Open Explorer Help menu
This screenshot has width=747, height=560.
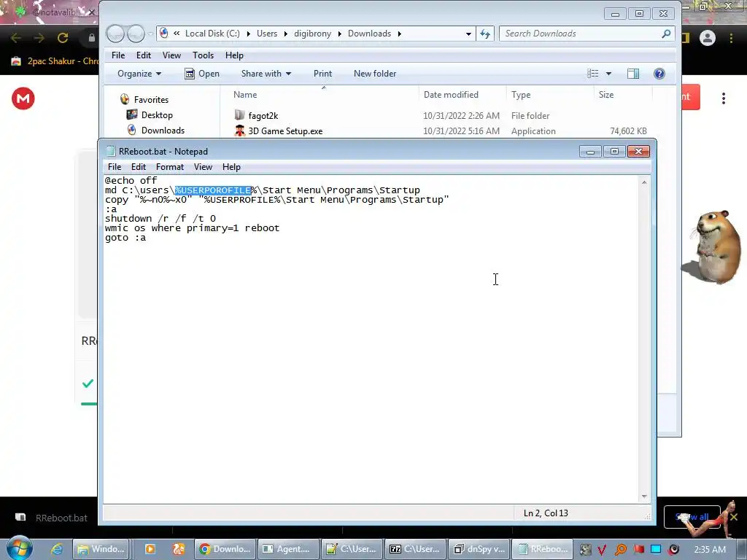pyautogui.click(x=234, y=55)
